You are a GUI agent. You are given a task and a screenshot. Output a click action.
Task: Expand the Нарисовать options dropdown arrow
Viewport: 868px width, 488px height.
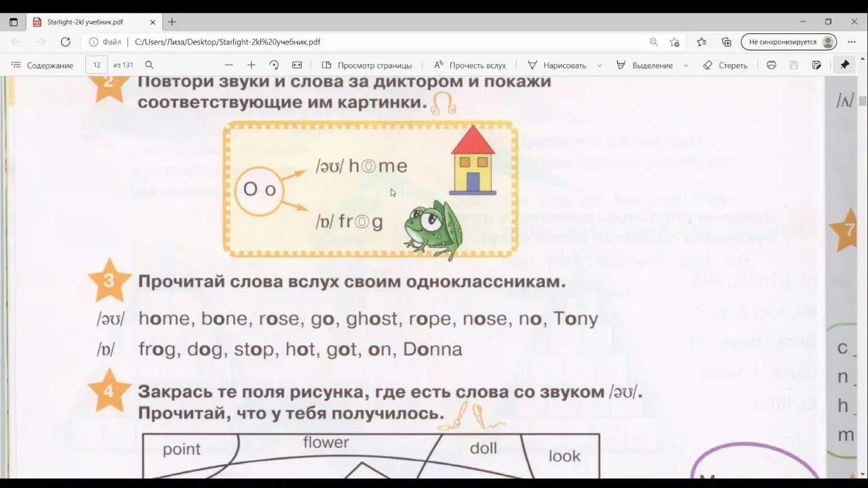[x=599, y=66]
